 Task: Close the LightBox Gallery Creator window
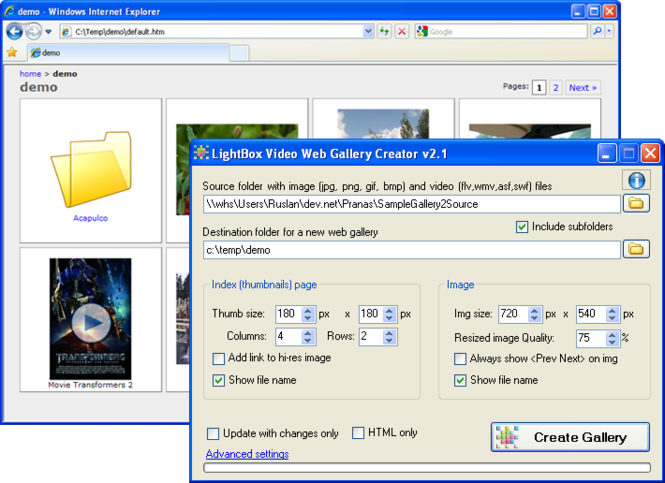(x=651, y=154)
